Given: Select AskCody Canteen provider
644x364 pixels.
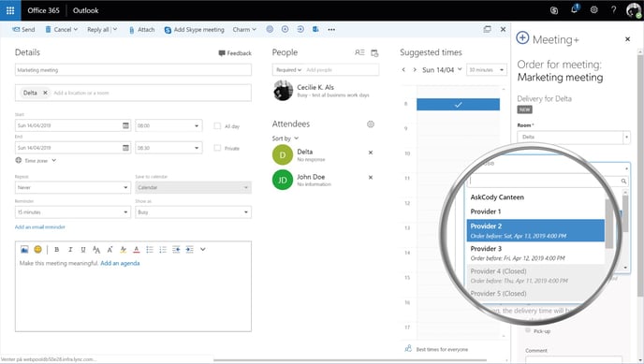Looking at the screenshot, I should 535,197.
